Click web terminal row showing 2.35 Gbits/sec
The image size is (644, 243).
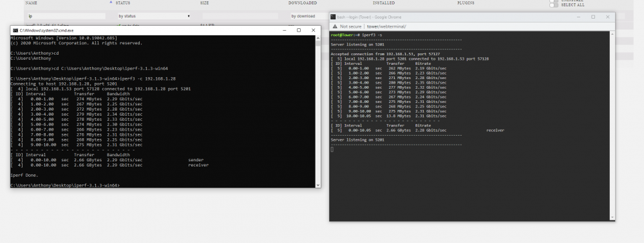(x=388, y=83)
